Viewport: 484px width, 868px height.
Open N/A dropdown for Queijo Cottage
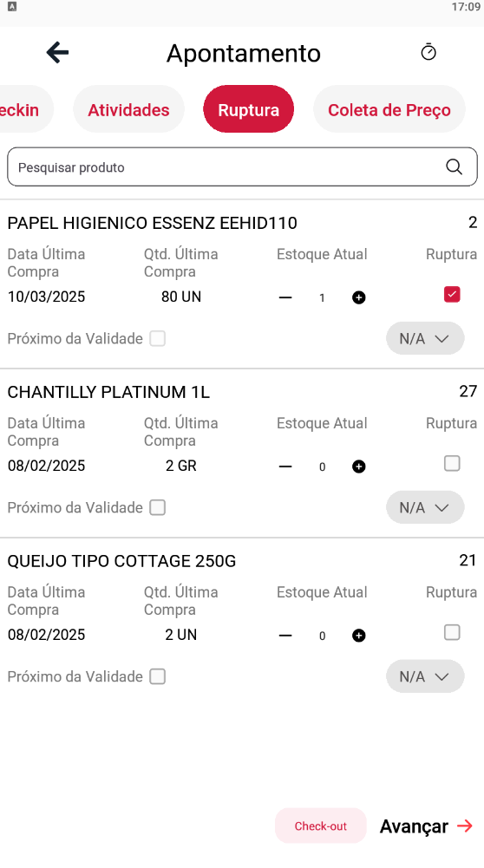(425, 675)
